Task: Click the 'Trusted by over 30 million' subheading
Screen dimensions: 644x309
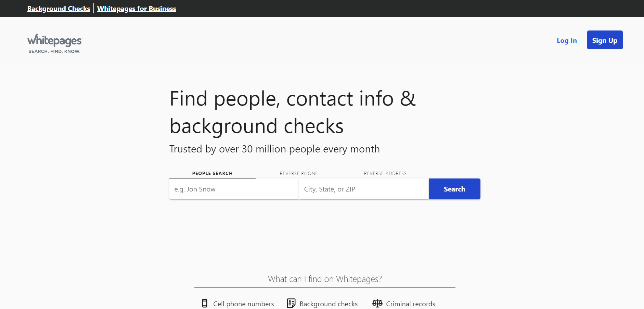Action: coord(274,149)
